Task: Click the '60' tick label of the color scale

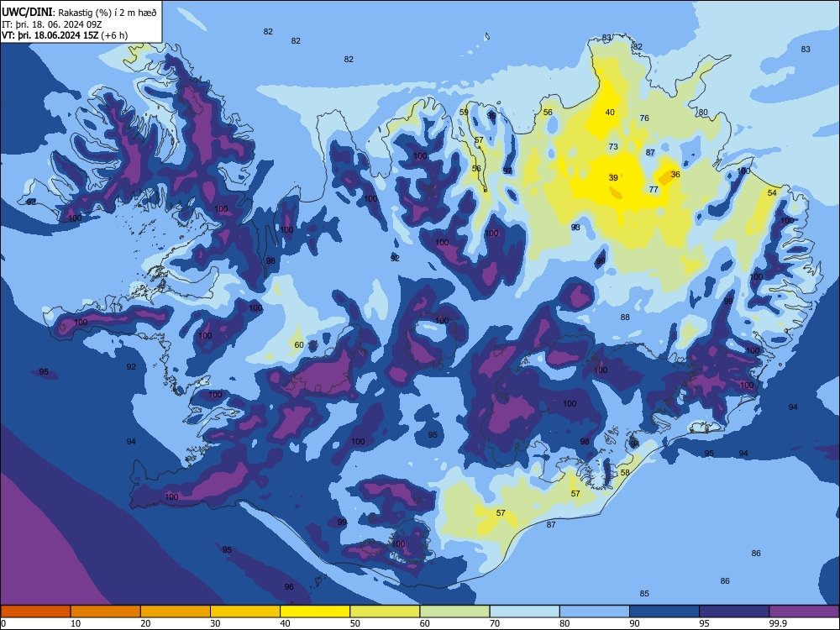Action: 425,623
